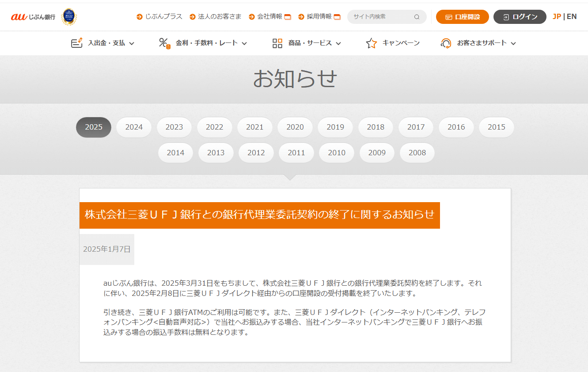Select the 2017 year tab
588x372 pixels.
416,127
